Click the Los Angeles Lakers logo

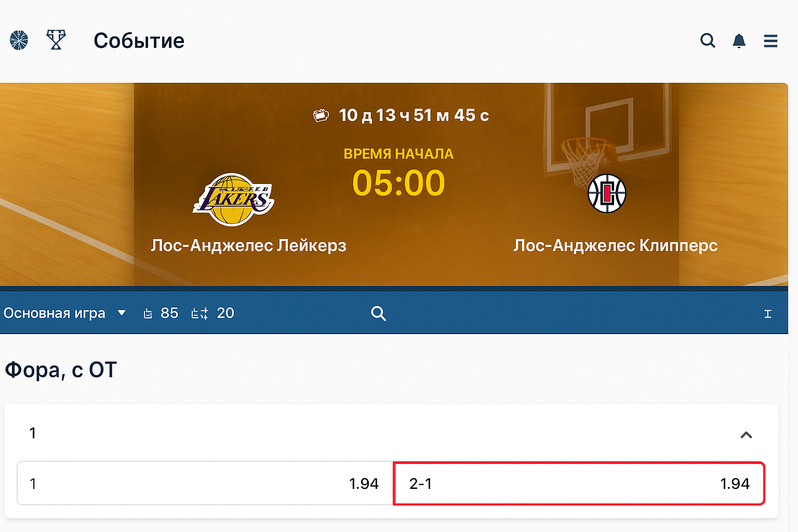[234, 199]
